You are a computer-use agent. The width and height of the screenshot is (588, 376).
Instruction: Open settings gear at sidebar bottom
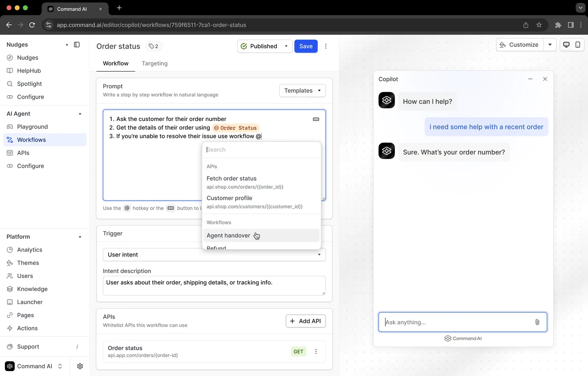pos(80,366)
